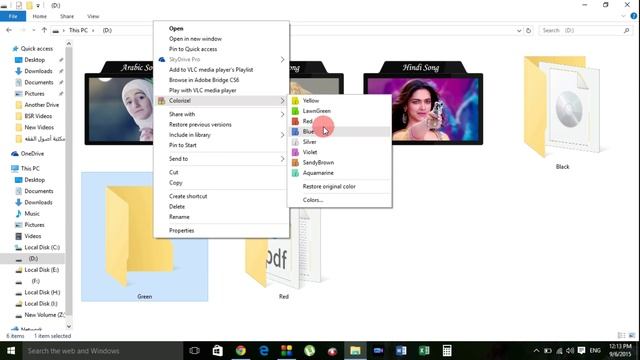Open Microsoft Edge from the taskbar

(264, 351)
